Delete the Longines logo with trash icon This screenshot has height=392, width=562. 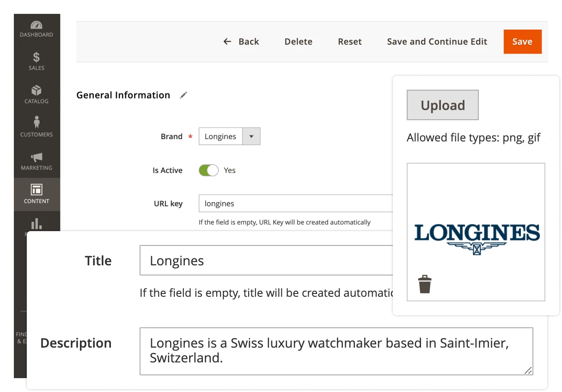(x=424, y=284)
